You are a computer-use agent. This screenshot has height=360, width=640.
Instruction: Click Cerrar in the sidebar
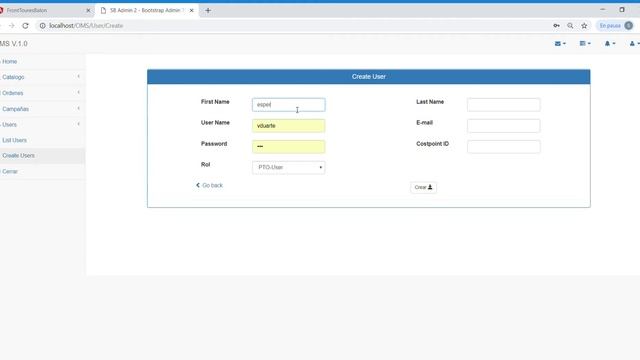pyautogui.click(x=10, y=171)
